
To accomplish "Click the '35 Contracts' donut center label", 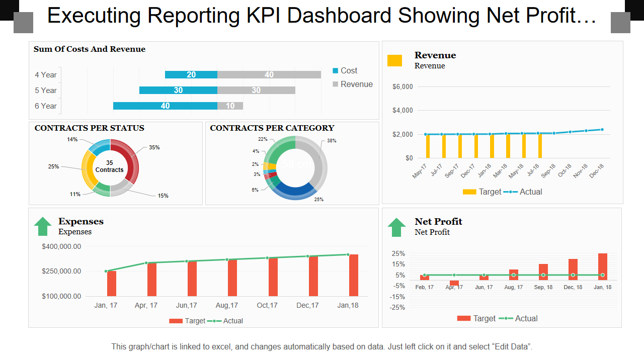I will [110, 166].
